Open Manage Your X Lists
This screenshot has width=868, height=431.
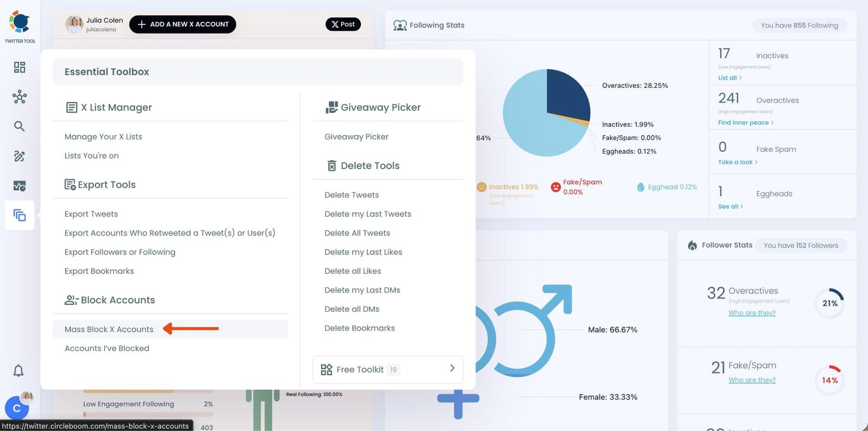click(x=104, y=137)
